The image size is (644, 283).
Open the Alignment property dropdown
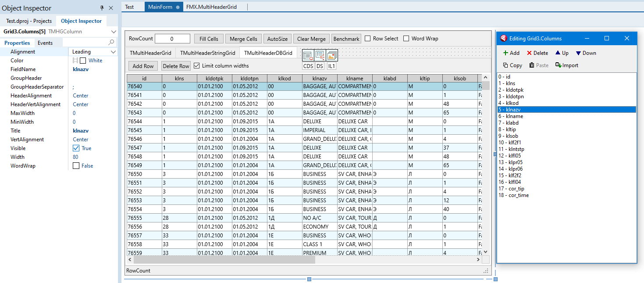coord(114,52)
